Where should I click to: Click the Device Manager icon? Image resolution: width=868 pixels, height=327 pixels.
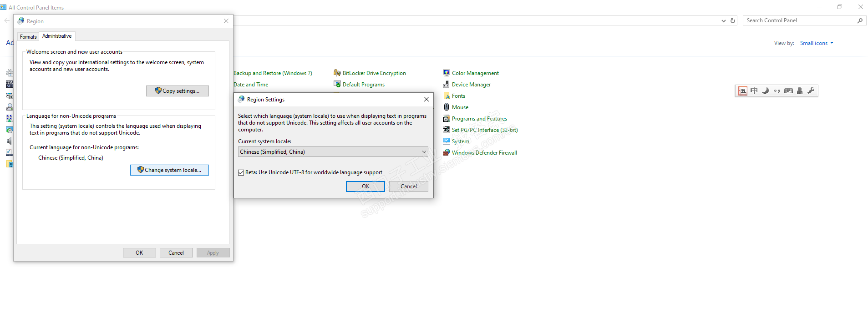[447, 84]
